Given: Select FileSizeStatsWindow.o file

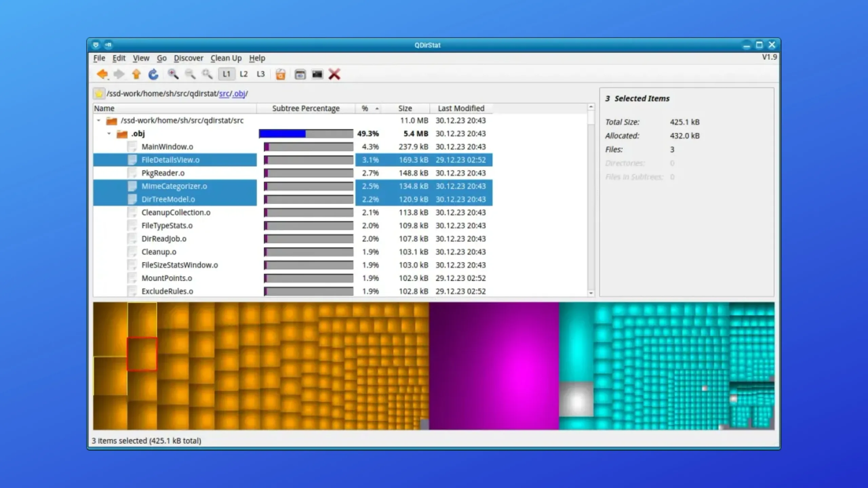Looking at the screenshot, I should (180, 265).
